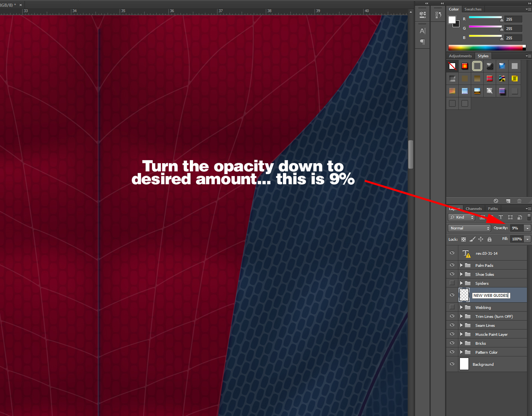
Task: Switch to the Swatches tab
Action: coord(473,9)
